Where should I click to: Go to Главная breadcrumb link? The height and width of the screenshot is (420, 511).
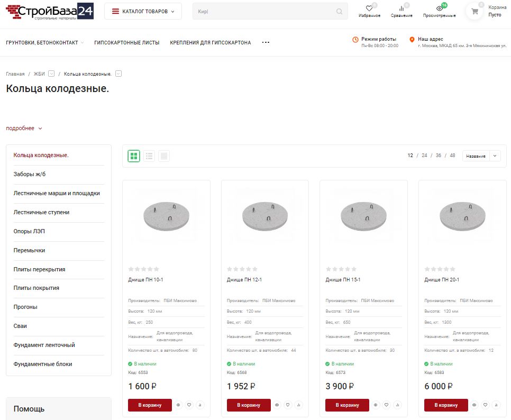(x=15, y=74)
